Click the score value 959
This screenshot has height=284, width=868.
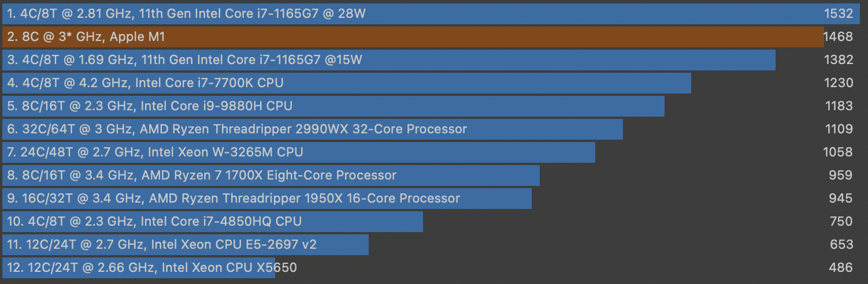841,175
